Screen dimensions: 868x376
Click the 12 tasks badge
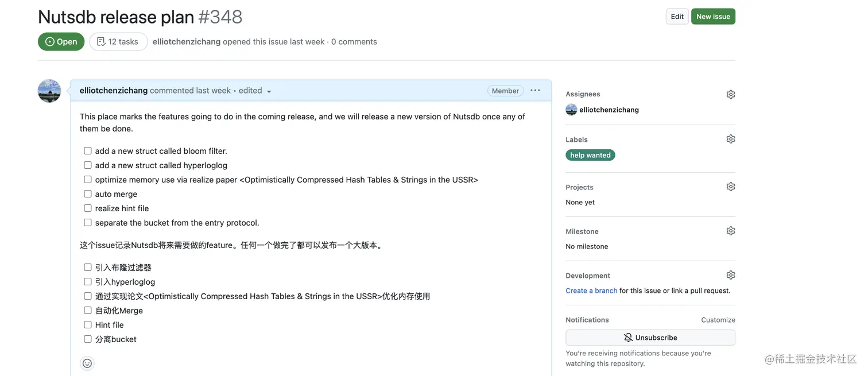118,41
